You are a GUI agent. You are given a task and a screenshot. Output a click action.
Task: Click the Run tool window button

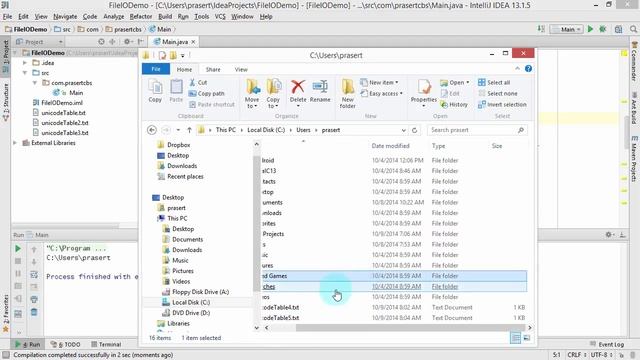point(28,344)
